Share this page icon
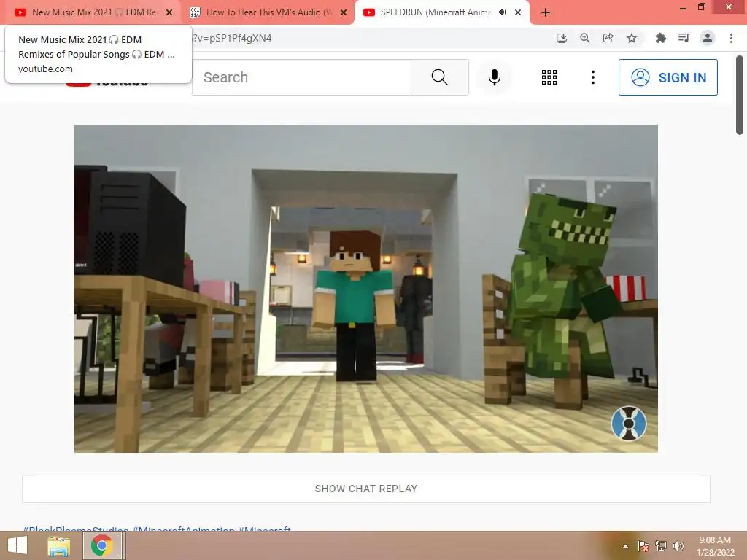The image size is (747, 560). click(608, 38)
